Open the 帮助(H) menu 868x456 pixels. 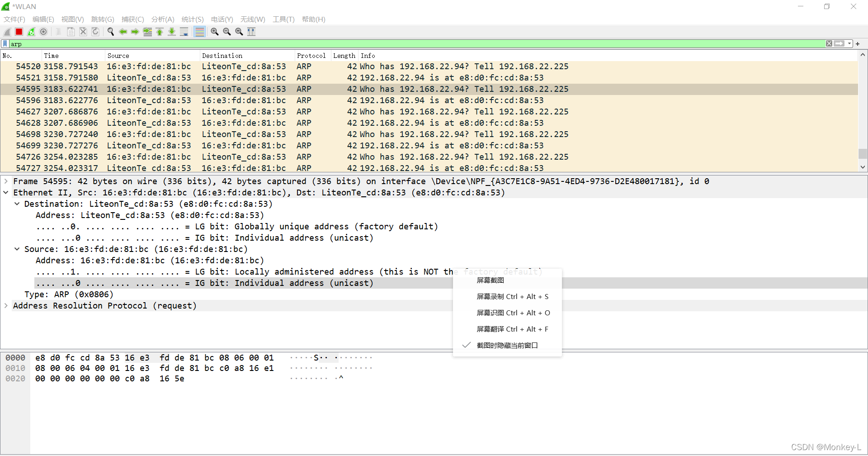tap(314, 19)
